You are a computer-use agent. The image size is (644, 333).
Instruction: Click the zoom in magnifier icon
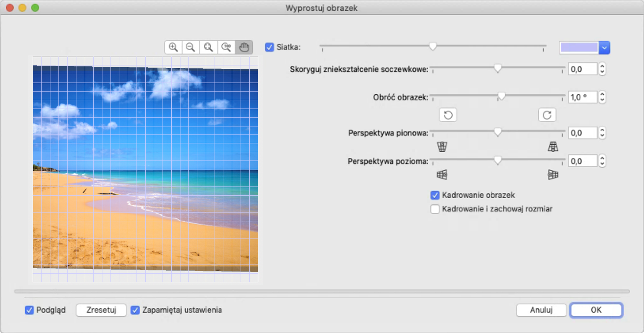pyautogui.click(x=173, y=47)
